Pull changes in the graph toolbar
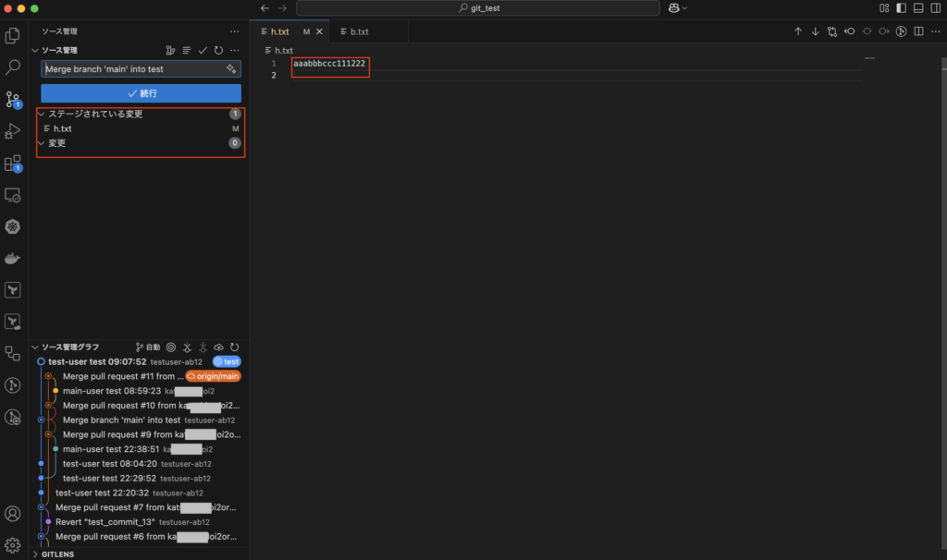The width and height of the screenshot is (947, 560). point(203,347)
